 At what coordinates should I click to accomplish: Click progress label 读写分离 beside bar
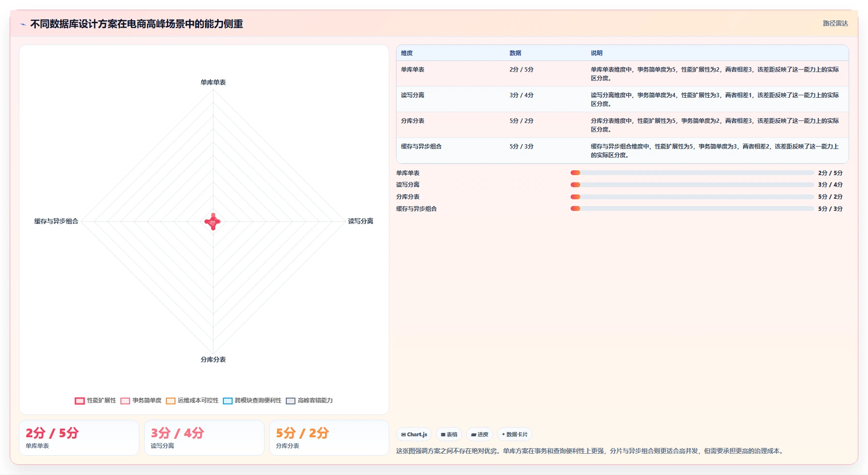coord(408,185)
